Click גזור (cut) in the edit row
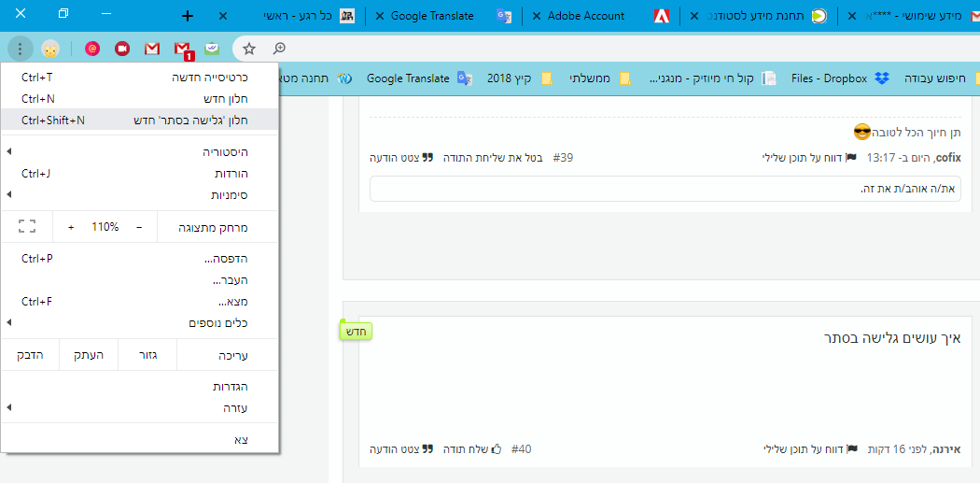Screen dimensions: 980x483 148,355
